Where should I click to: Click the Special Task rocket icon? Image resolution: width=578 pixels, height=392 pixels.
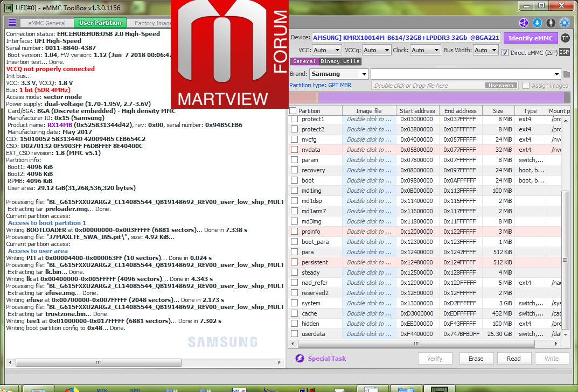click(x=300, y=359)
